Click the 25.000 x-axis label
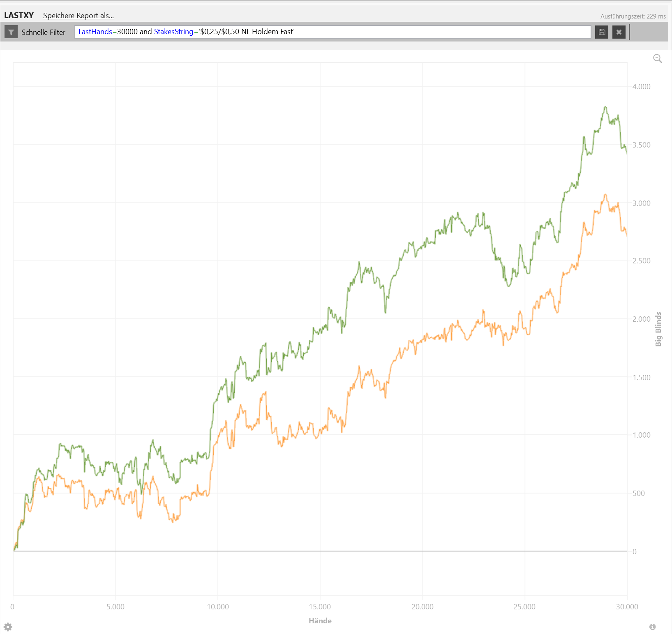Image resolution: width=672 pixels, height=634 pixels. point(524,607)
